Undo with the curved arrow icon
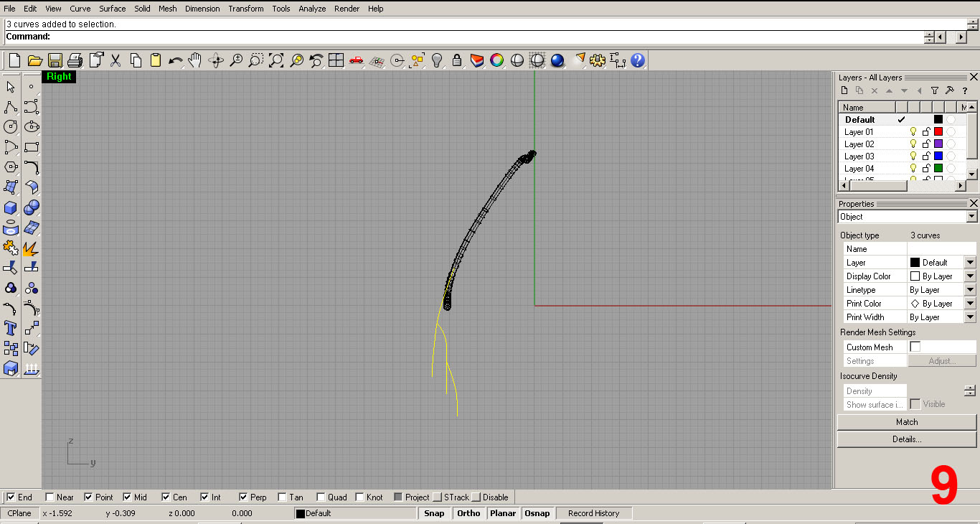 tap(176, 60)
